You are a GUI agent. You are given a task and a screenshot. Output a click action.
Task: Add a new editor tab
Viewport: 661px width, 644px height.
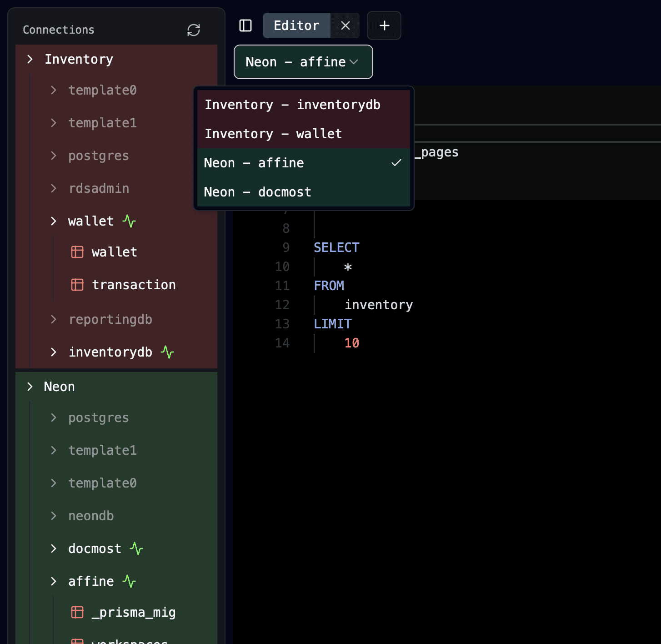tap(384, 25)
